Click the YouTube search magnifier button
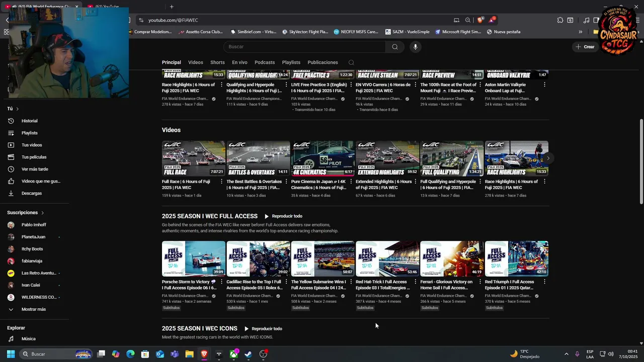Image resolution: width=644 pixels, height=362 pixels. coord(395,47)
